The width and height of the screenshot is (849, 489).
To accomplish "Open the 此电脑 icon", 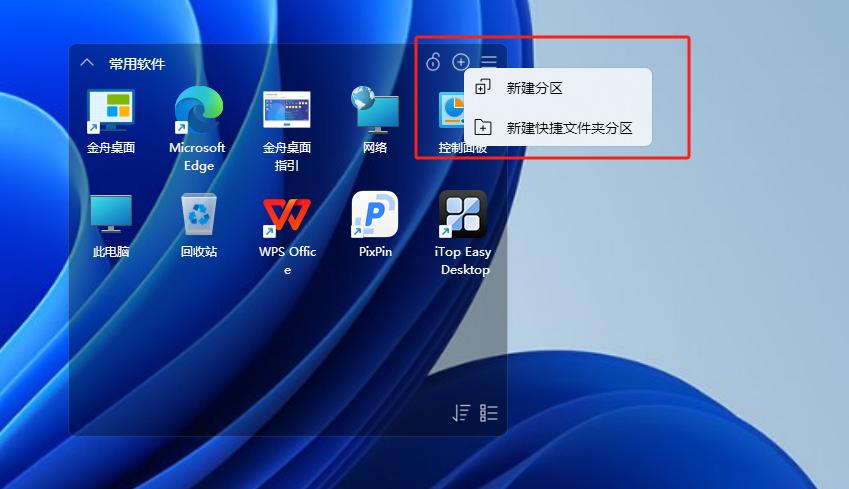I will pos(111,214).
